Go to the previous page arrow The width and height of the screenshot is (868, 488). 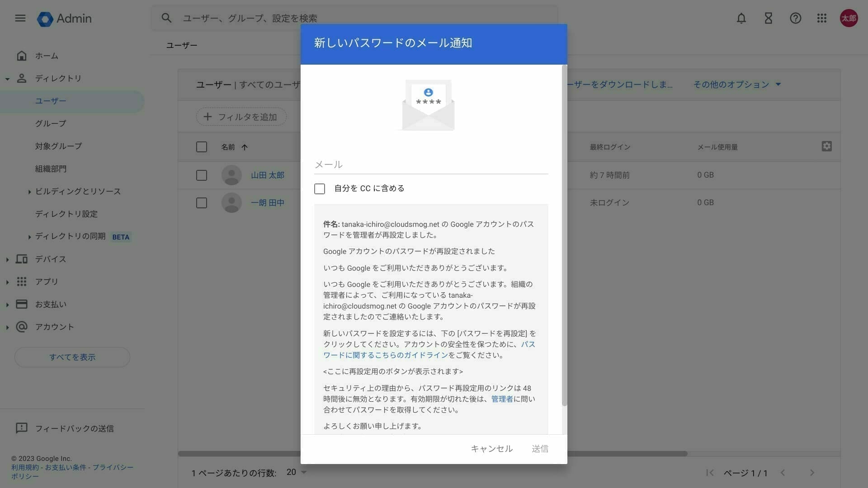783,473
